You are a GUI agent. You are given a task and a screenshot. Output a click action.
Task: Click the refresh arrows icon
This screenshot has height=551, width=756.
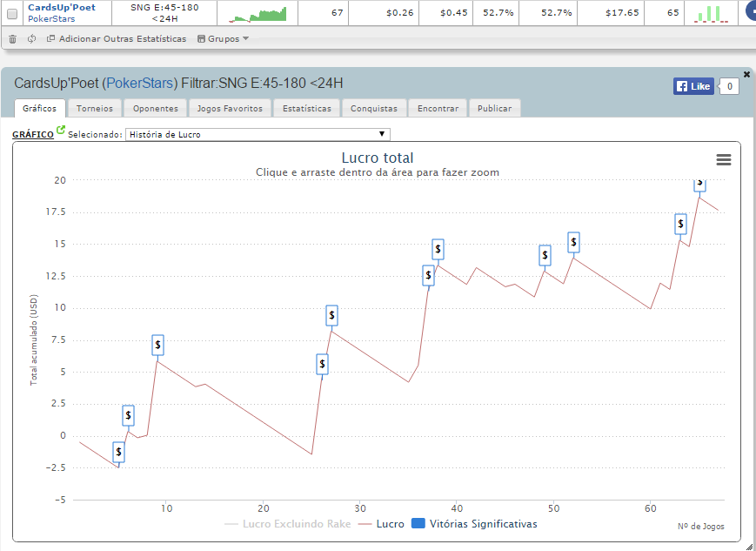click(x=32, y=39)
